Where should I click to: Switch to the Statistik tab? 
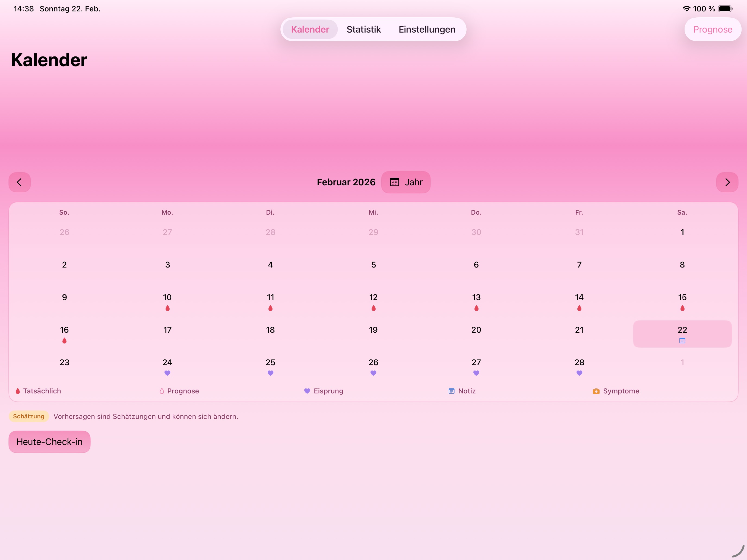[x=363, y=29]
